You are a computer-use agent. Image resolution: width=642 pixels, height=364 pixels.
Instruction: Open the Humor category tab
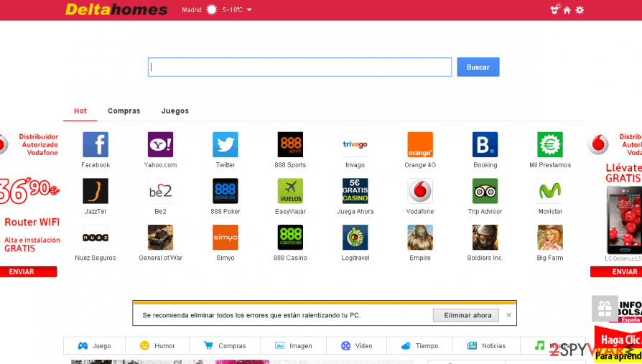pyautogui.click(x=157, y=346)
